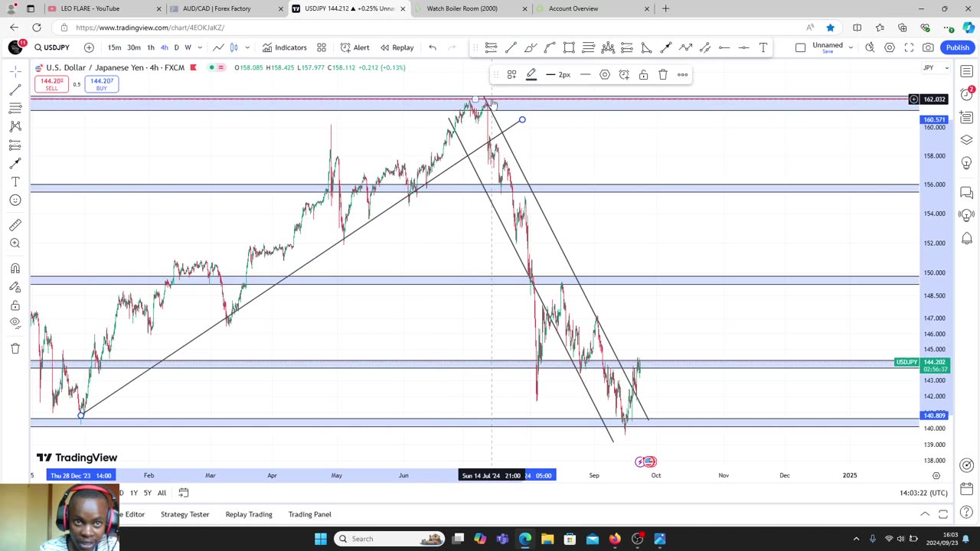Screen dimensions: 980x551
Task: Switch chart to 1h timeframe
Action: pos(151,47)
